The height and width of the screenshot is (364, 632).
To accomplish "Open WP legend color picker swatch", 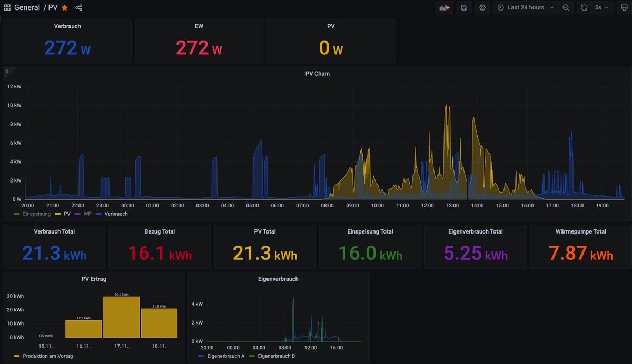I will pos(78,214).
